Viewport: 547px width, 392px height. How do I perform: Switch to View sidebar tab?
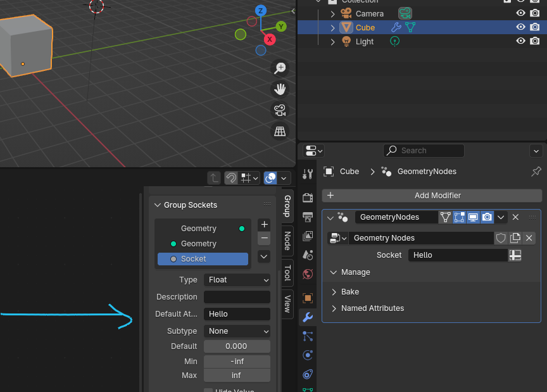pyautogui.click(x=287, y=304)
